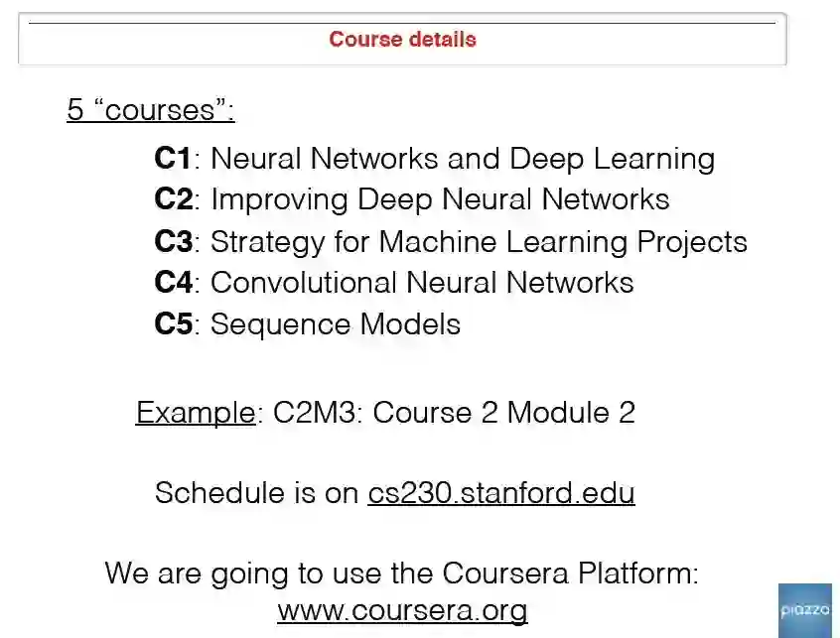
Task: Click the 'Schedule is on' text
Action: [257, 493]
